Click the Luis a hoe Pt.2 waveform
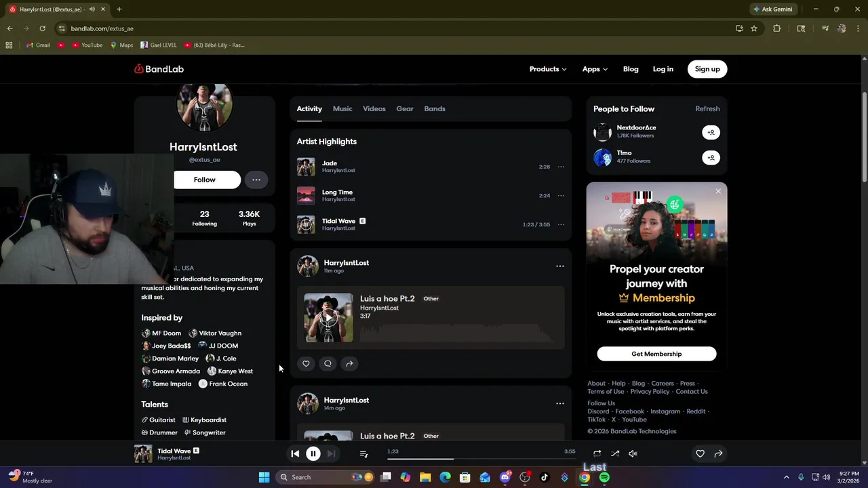The width and height of the screenshot is (868, 488). 458,333
